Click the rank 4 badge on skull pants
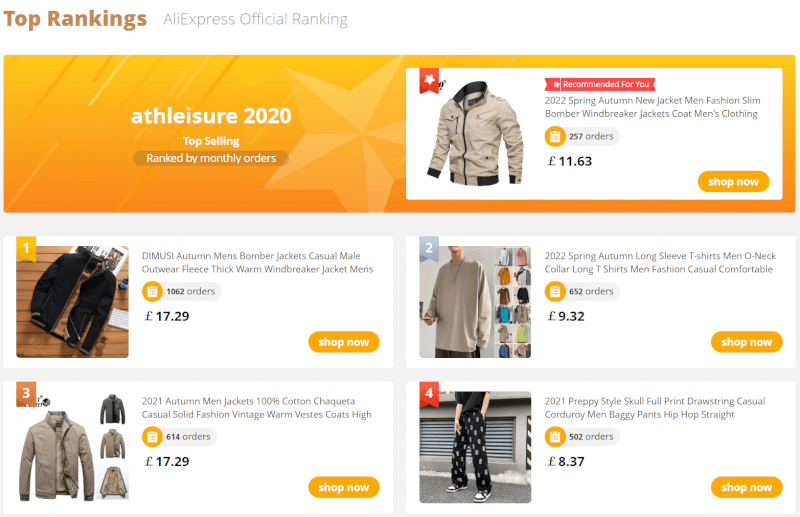This screenshot has height=517, width=800. pyautogui.click(x=429, y=392)
